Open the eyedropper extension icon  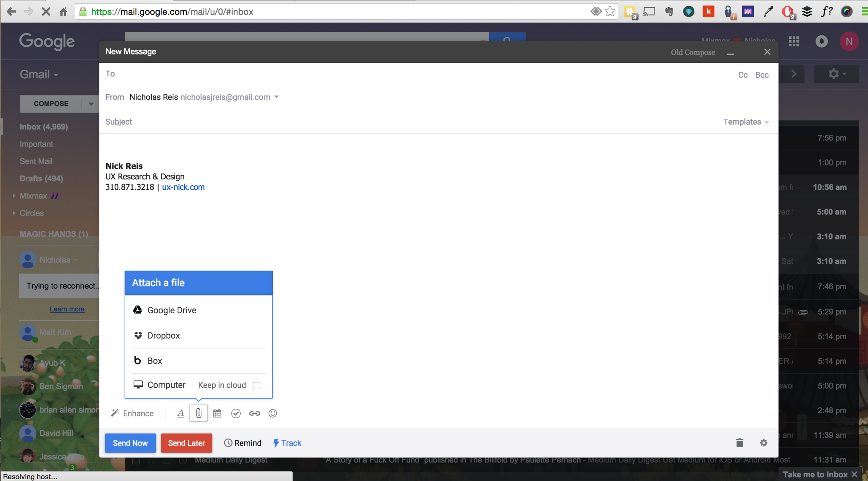tap(768, 12)
